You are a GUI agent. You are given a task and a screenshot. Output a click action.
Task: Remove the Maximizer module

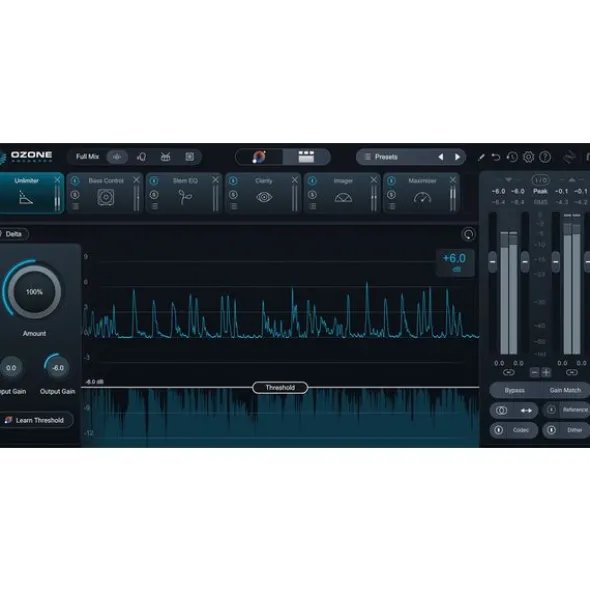click(453, 180)
